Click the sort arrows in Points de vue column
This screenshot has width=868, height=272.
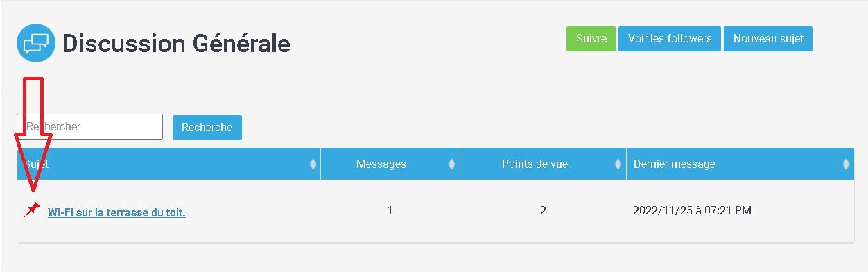click(619, 164)
